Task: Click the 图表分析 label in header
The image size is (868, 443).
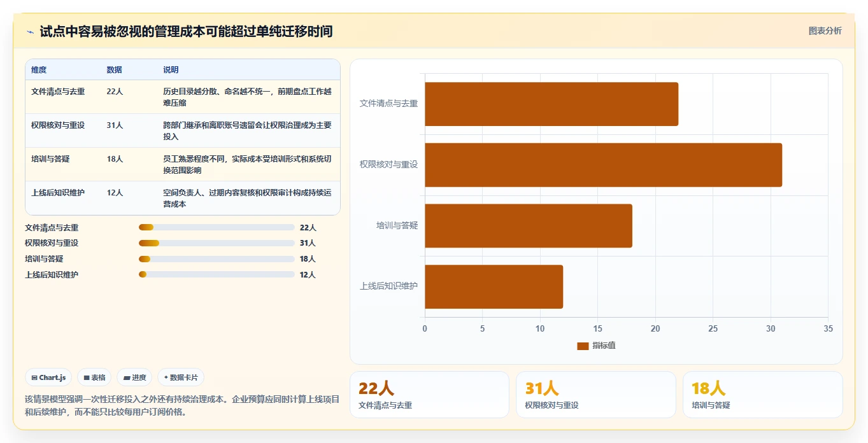Action: coord(825,31)
